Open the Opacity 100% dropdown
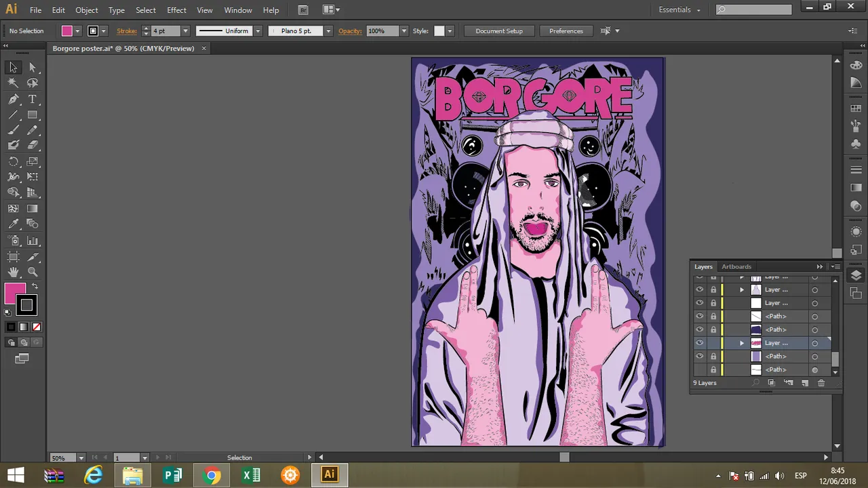Screen dimensions: 868x488 click(403, 31)
